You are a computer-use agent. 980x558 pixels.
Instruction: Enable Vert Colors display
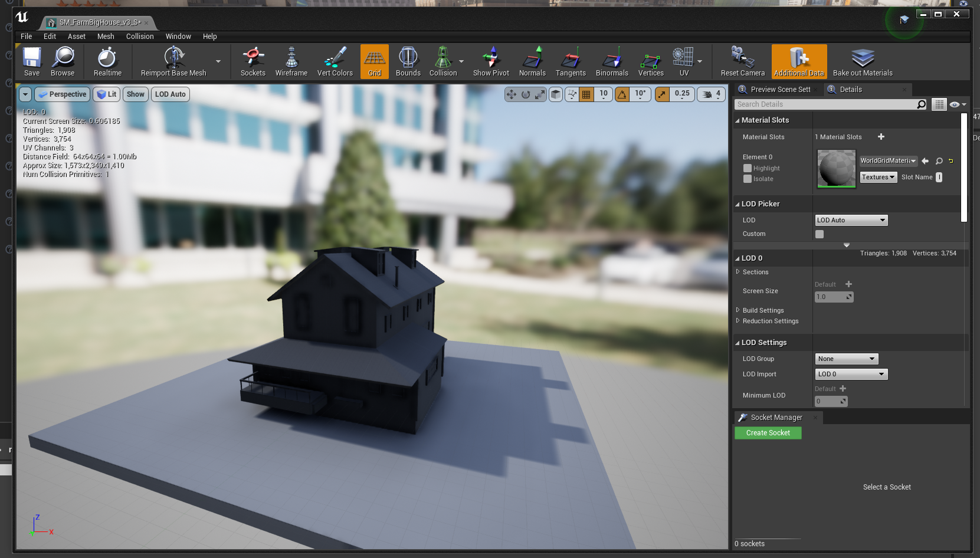click(x=335, y=61)
